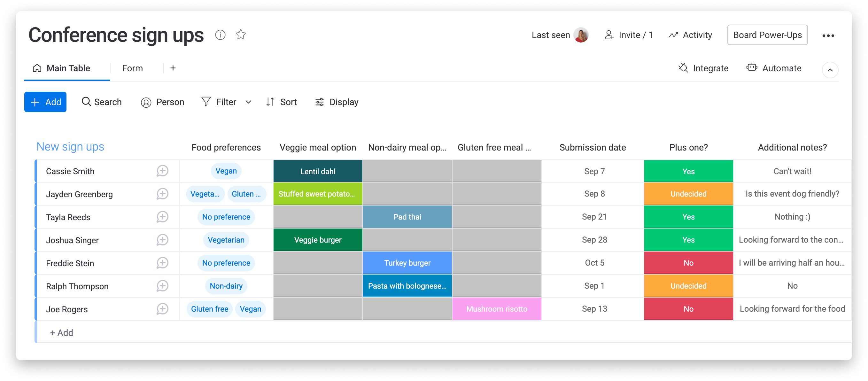Screen dimensions: 868x381
Task: Open conversation bubble for Joe Rogers
Action: click(162, 308)
